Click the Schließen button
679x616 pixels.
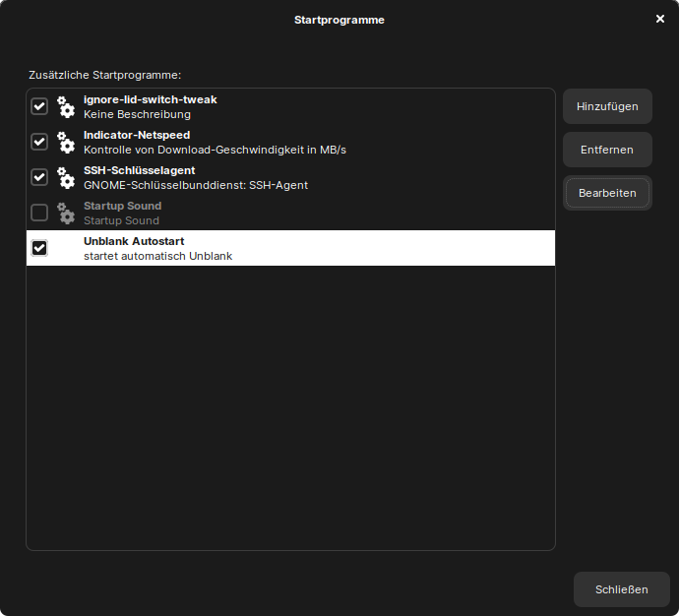[621, 589]
